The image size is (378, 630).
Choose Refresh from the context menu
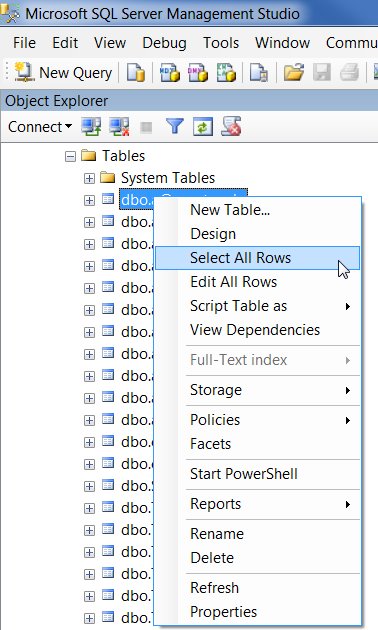click(x=257, y=588)
